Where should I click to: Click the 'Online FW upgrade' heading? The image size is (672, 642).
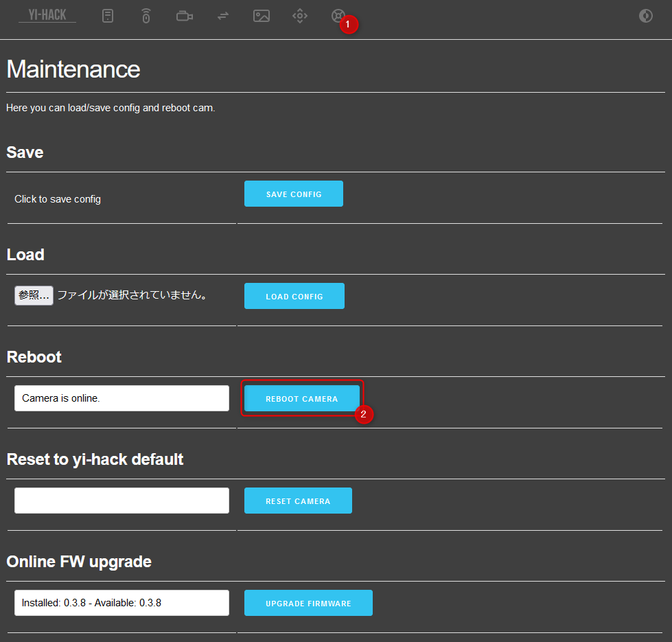80,562
